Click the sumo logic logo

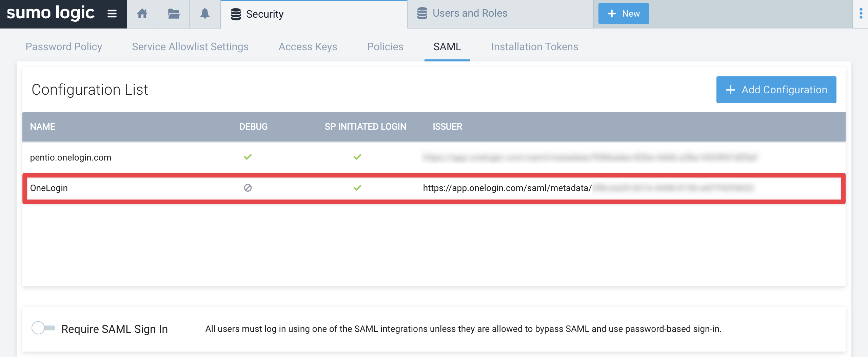click(x=51, y=14)
